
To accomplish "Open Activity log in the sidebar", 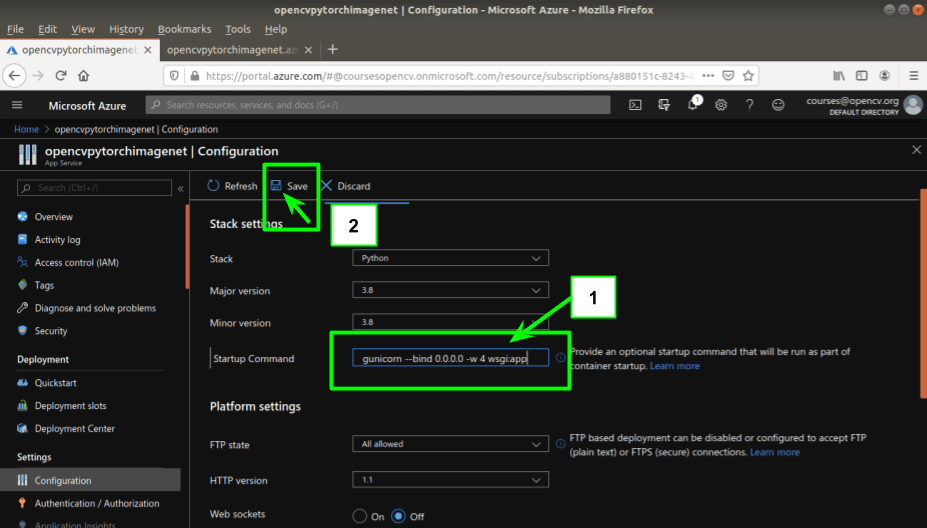I will coord(57,239).
